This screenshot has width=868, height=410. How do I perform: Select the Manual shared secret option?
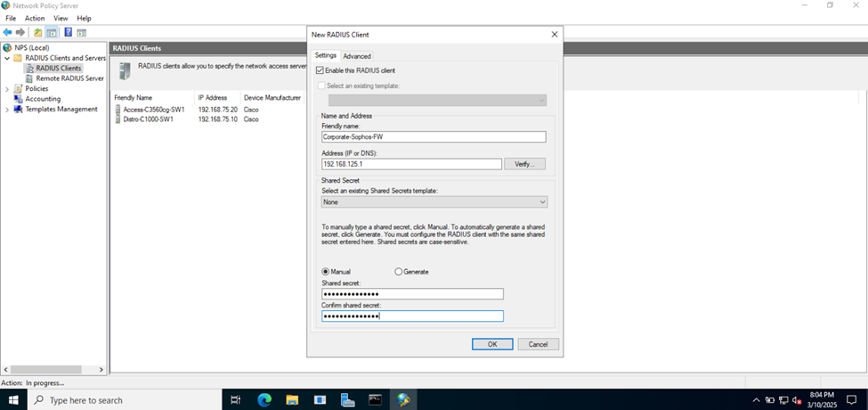tap(326, 272)
